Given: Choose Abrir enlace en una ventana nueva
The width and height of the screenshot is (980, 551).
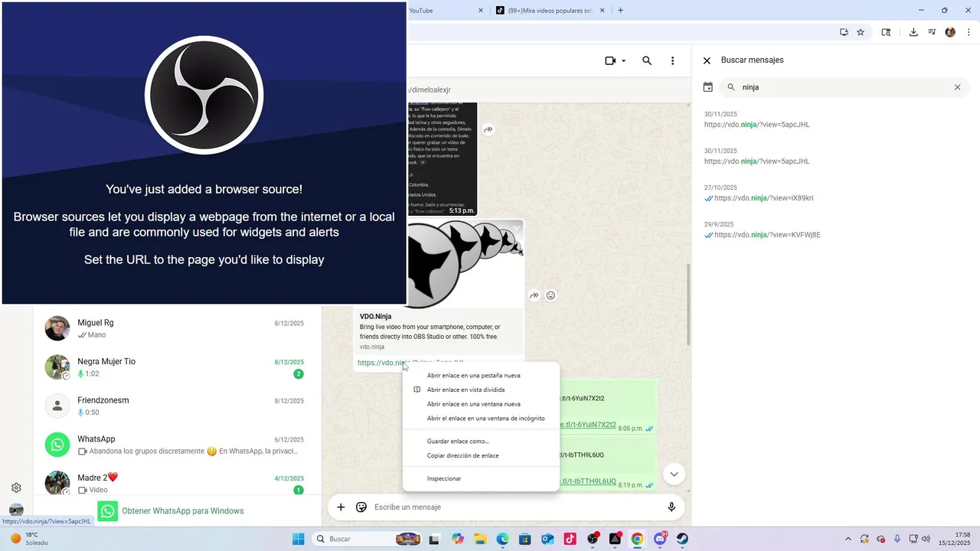Looking at the screenshot, I should [x=473, y=404].
